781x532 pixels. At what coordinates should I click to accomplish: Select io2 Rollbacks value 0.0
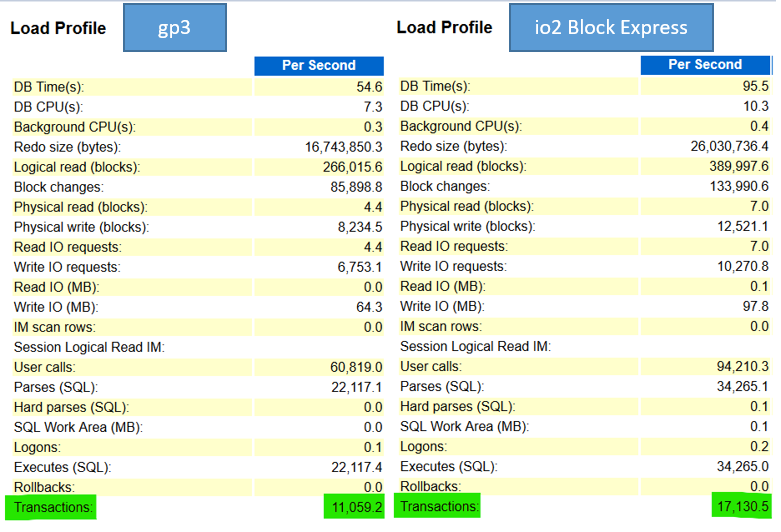click(x=760, y=486)
